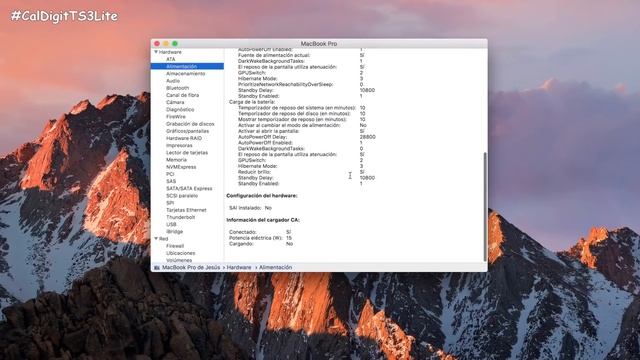Click 'Temporizador de reposo del sistema' row
The height and width of the screenshot is (360, 640).
click(302, 108)
